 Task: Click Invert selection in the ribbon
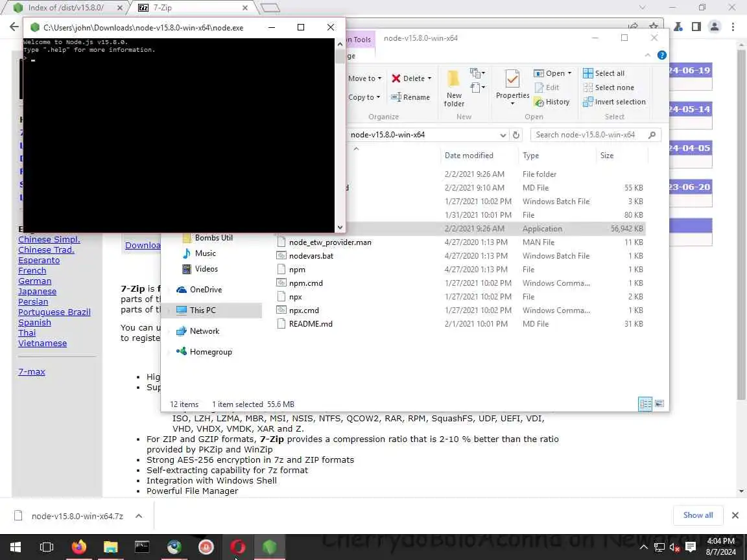coord(614,102)
